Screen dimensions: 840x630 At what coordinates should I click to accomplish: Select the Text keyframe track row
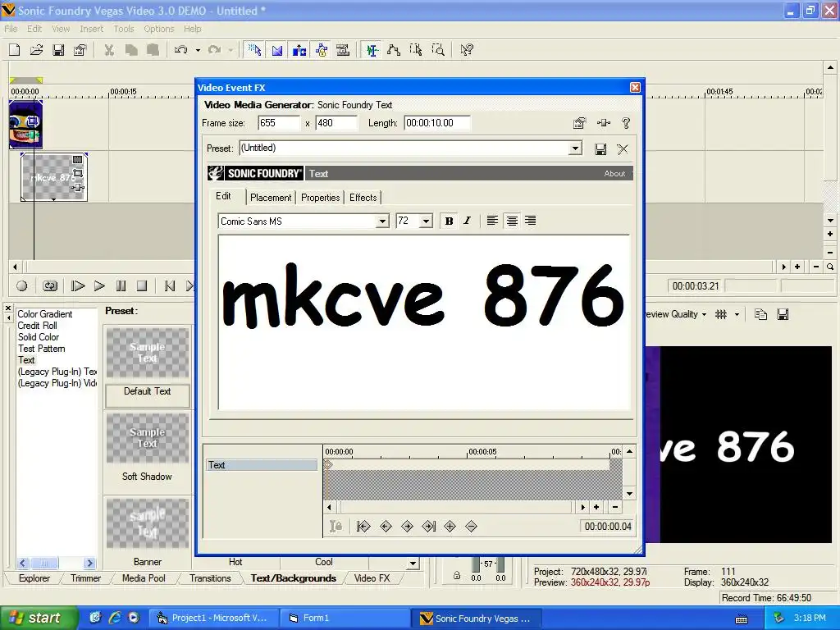(x=262, y=465)
